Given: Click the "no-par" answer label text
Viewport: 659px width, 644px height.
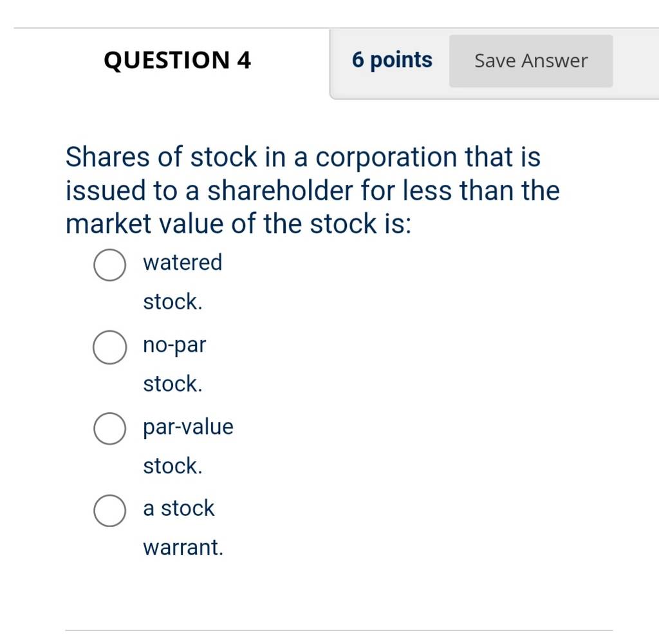Looking at the screenshot, I should tap(174, 345).
